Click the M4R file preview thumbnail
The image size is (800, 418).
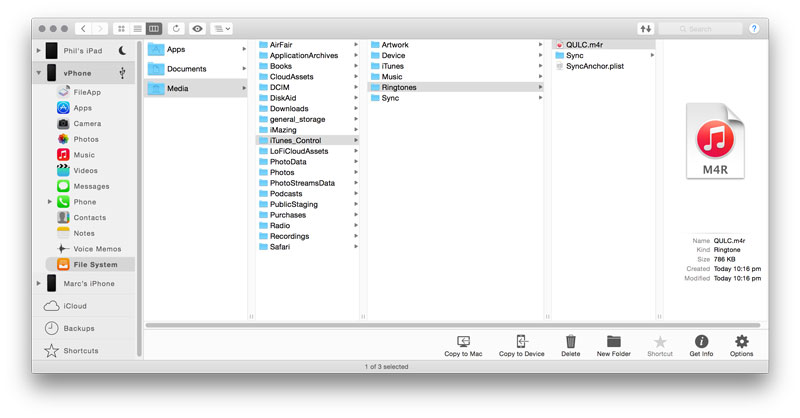pos(715,141)
